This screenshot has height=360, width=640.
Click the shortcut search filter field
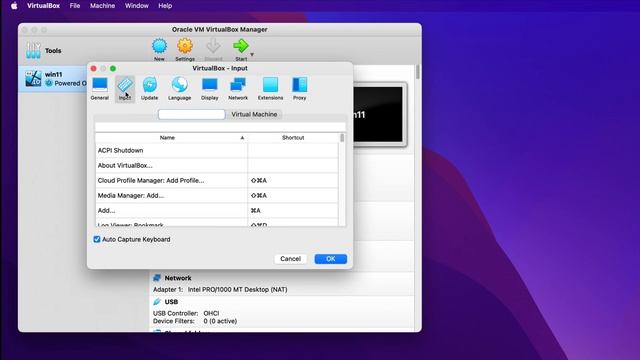tap(220, 127)
